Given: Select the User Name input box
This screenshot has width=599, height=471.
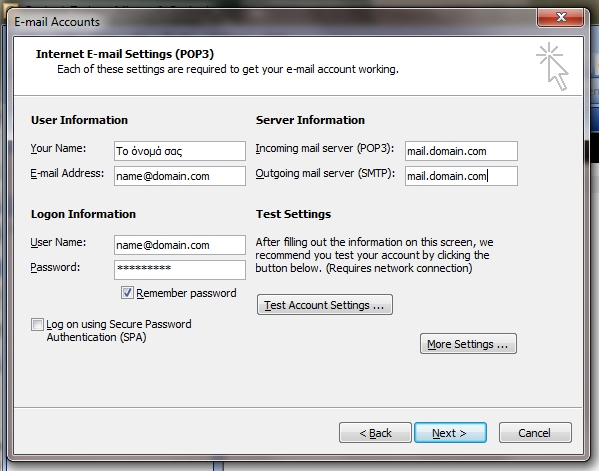Looking at the screenshot, I should 180,245.
